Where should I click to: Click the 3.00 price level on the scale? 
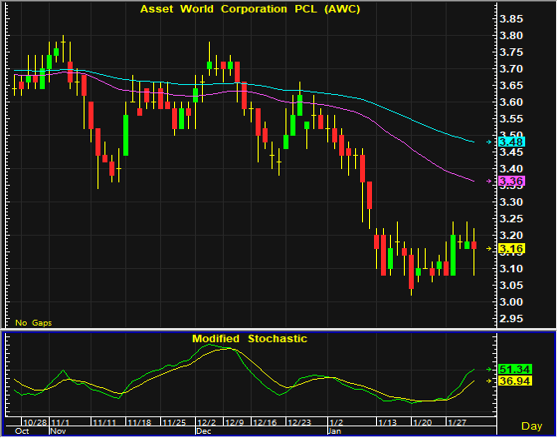tap(511, 302)
